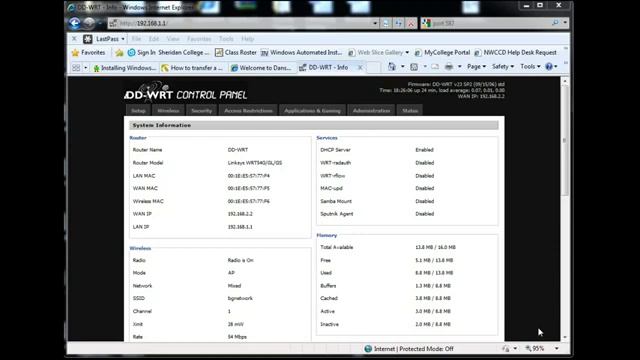Click the search magnifier icon

(x=555, y=23)
